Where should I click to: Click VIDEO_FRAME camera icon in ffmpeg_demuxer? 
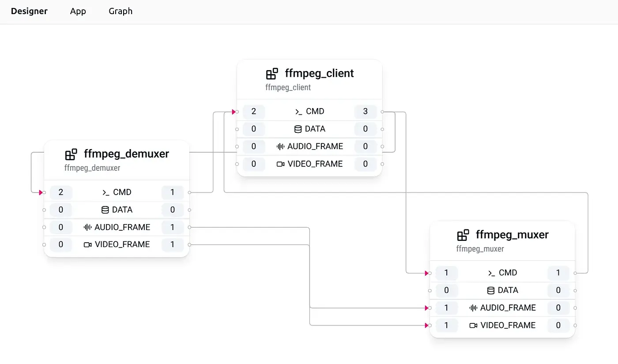[x=87, y=245]
